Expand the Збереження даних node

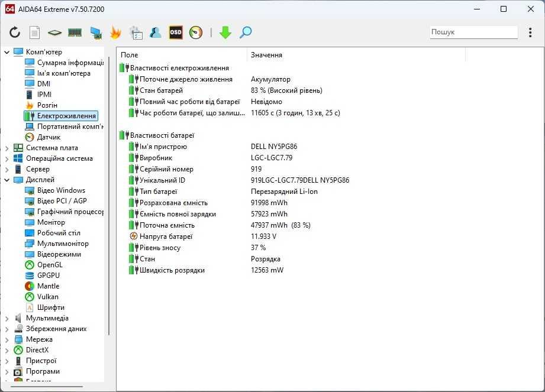tap(7, 329)
